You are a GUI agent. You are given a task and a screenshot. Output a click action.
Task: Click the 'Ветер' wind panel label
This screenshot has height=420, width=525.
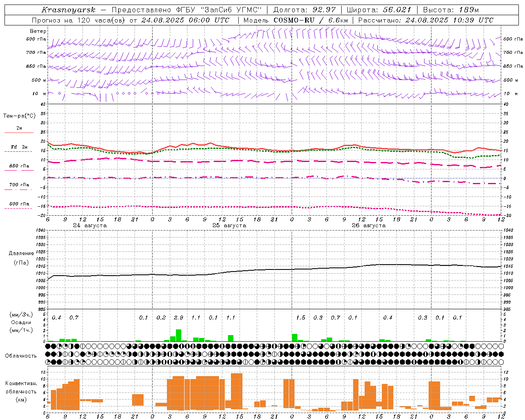(38, 31)
